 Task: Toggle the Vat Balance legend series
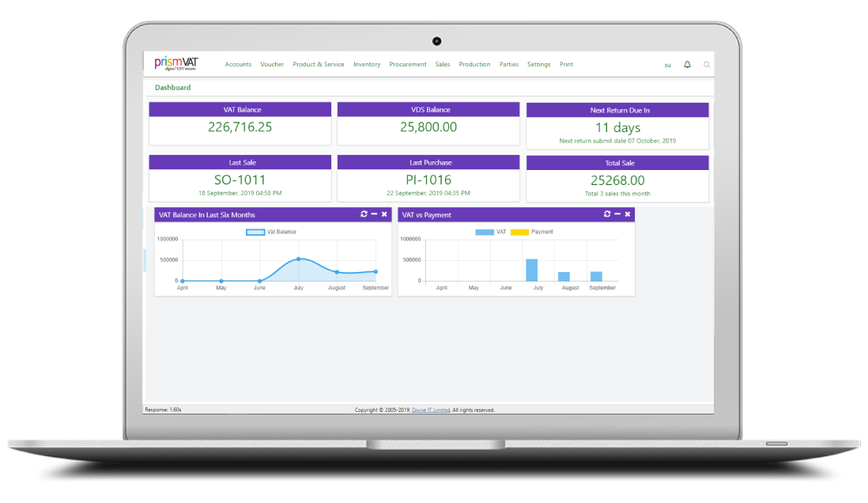pos(271,232)
